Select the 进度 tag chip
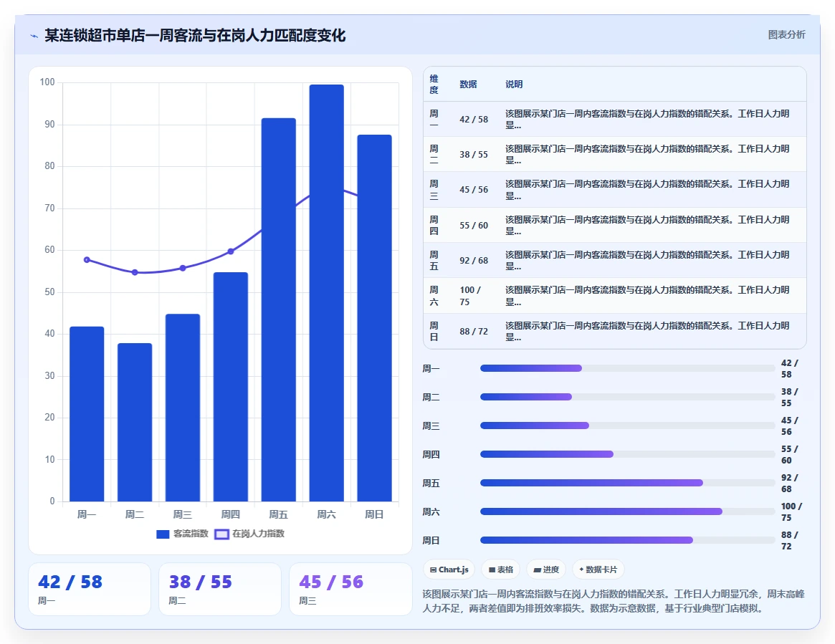Screen dimensions: 835x644 point(546,569)
